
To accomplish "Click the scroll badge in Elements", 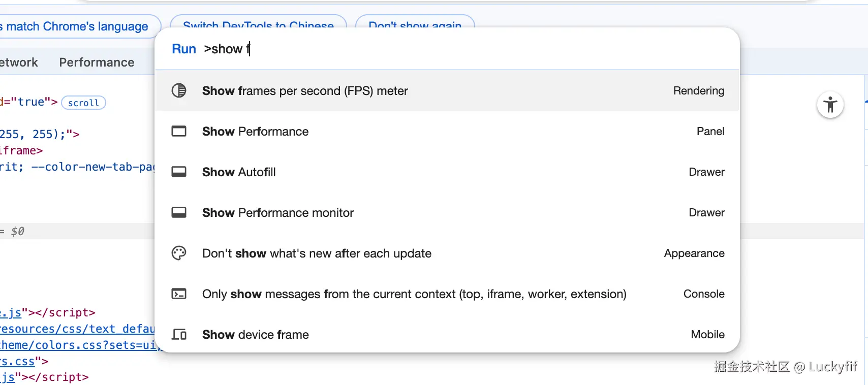I will coord(83,103).
